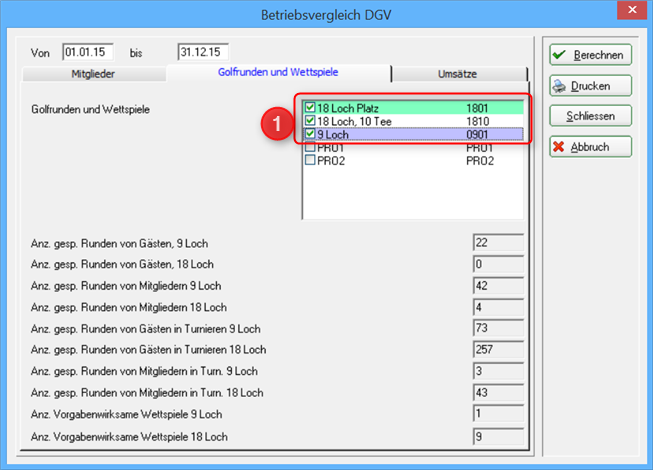
Task: Click the Schliessen button
Action: [590, 116]
